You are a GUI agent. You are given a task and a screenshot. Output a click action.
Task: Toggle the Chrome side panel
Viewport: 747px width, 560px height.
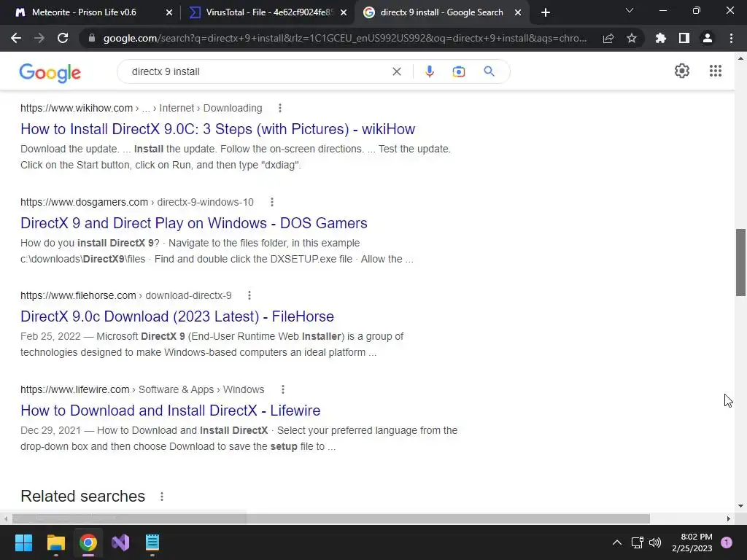684,38
